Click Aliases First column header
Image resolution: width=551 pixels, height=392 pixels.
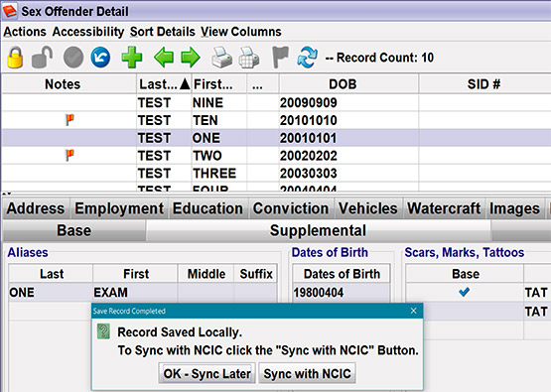[x=136, y=274]
